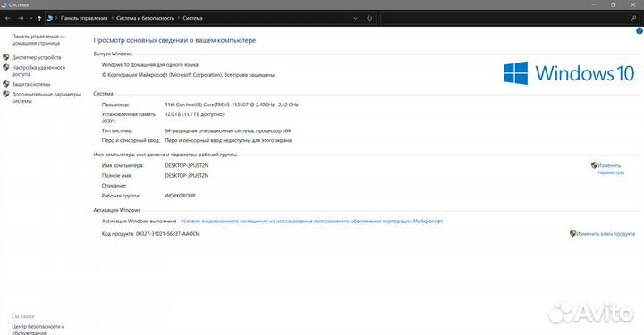Click 'Windows 10 Домашняя для одного языка' edition text
Viewport: 644px width, 335px height.
click(150, 65)
